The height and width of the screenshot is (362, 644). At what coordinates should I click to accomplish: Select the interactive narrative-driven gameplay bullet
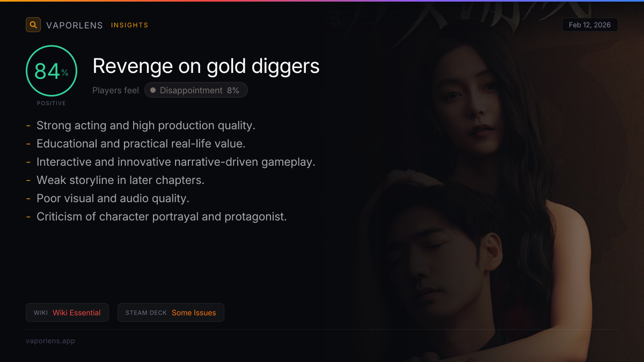click(171, 162)
